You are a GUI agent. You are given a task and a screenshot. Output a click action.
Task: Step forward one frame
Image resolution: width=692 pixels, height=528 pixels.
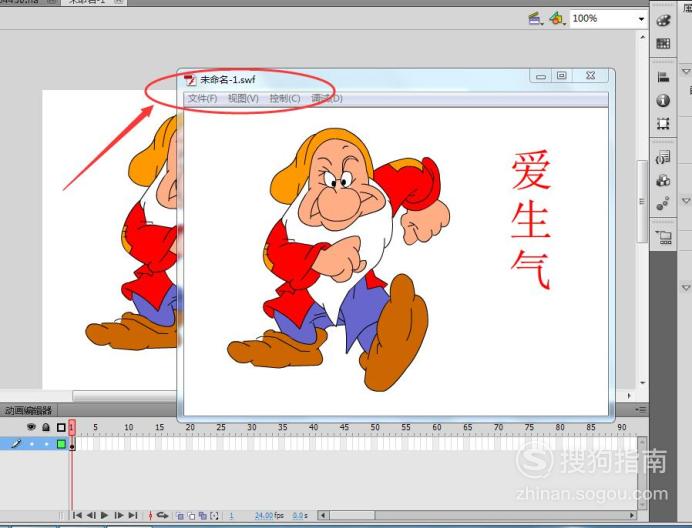[x=119, y=515]
